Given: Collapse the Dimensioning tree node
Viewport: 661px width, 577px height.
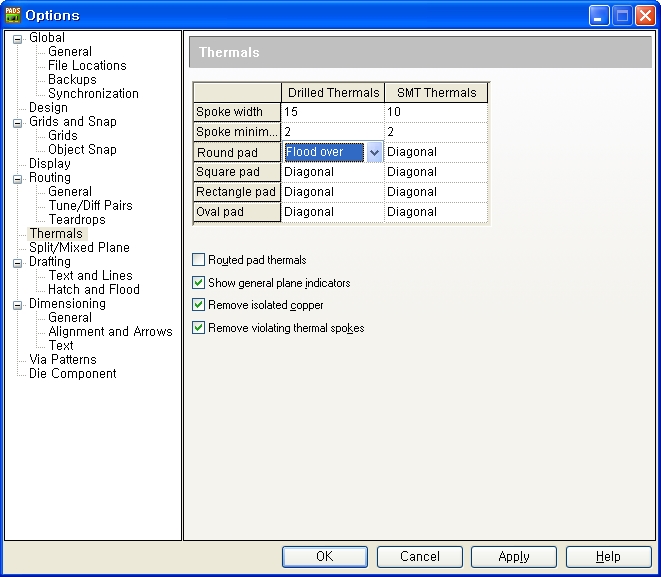Looking at the screenshot, I should [18, 305].
